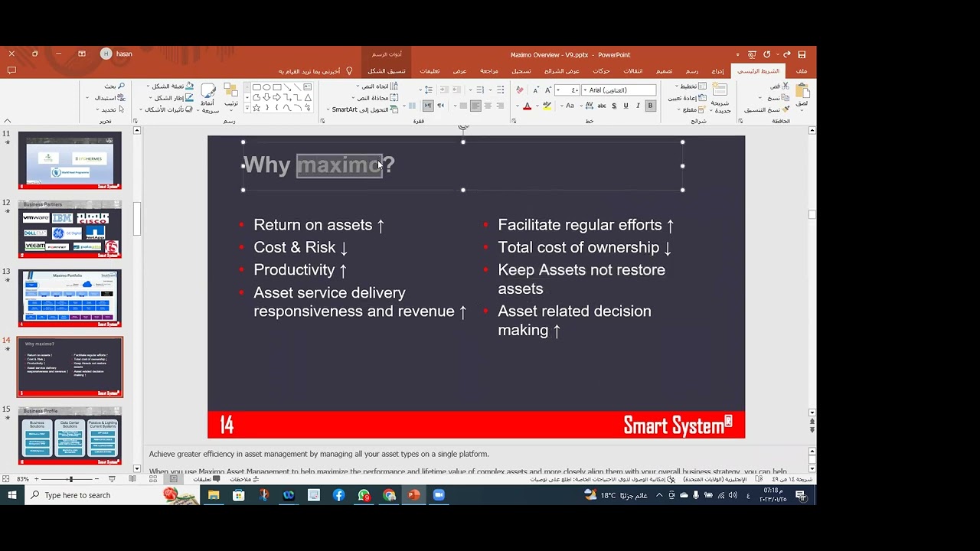Image resolution: width=980 pixels, height=551 pixels.
Task: Click the Reset (إعادة تعيين) slide button
Action: click(x=686, y=98)
